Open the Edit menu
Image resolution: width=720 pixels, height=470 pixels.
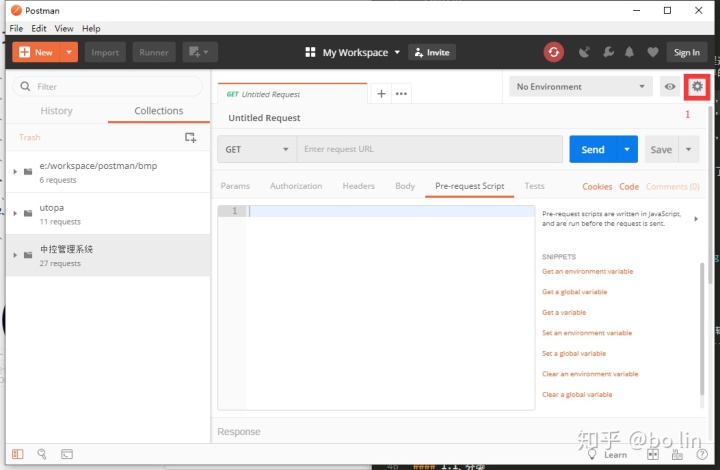[39, 28]
